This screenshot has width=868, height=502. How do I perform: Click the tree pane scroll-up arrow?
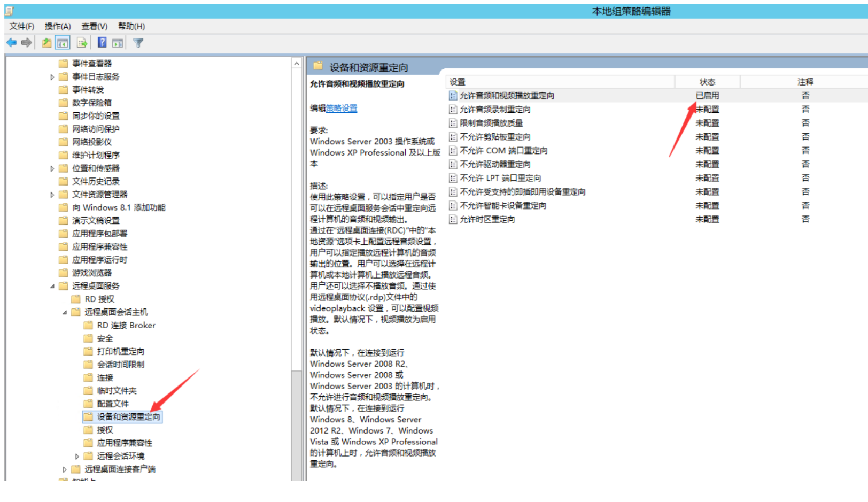click(x=297, y=64)
